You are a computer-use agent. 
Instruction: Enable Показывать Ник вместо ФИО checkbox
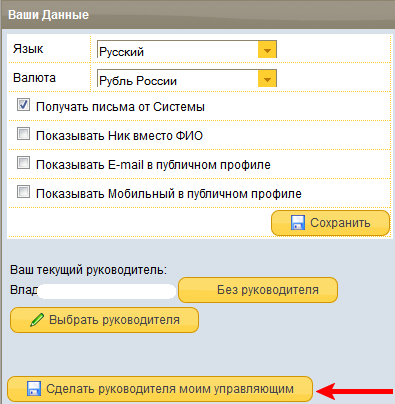point(23,134)
